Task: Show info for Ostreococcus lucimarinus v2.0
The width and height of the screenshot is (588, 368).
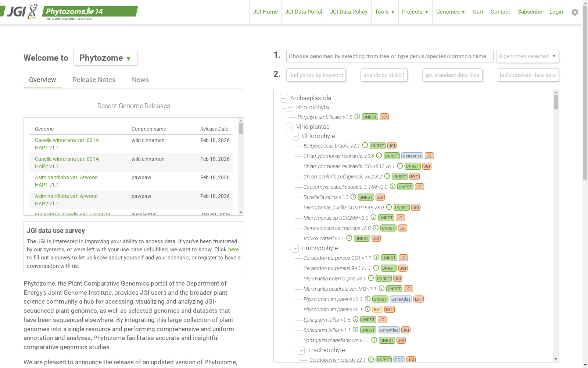Action: click(x=376, y=228)
